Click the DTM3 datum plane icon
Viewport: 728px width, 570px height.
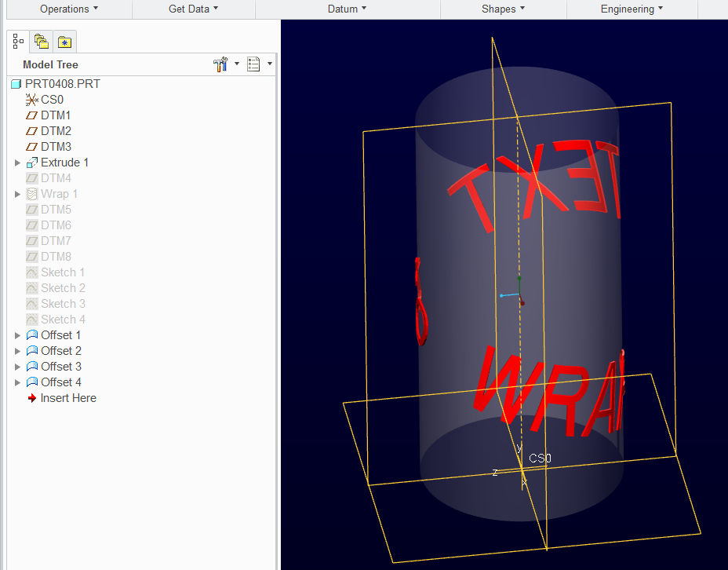[x=31, y=148]
